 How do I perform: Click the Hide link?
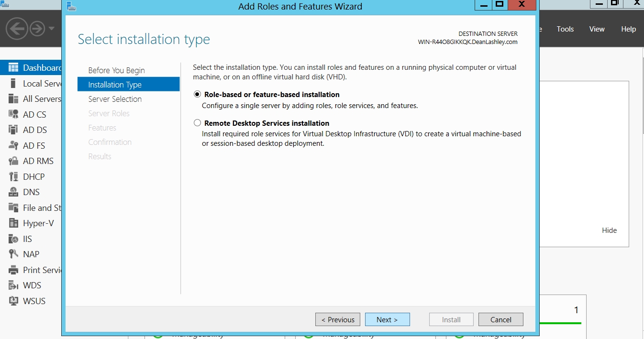tap(609, 230)
